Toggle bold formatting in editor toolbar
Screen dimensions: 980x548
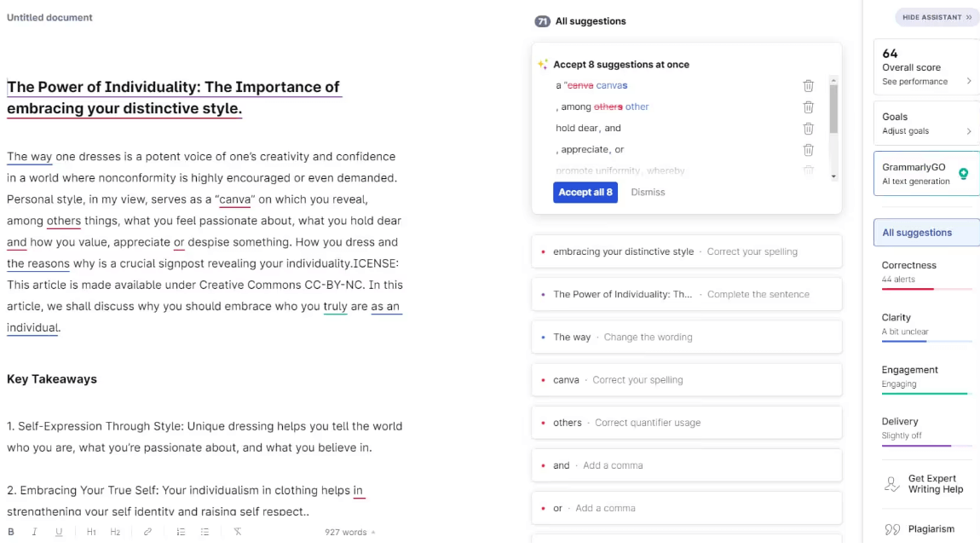10,532
